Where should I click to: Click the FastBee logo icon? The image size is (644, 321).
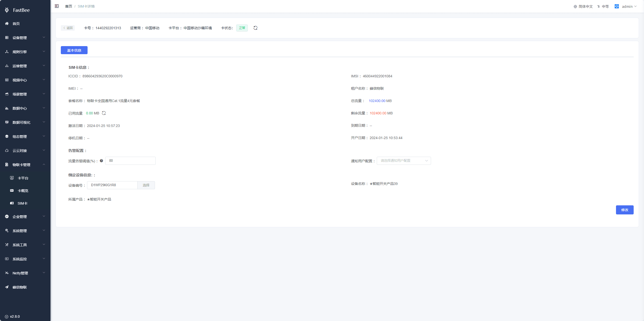coord(7,10)
